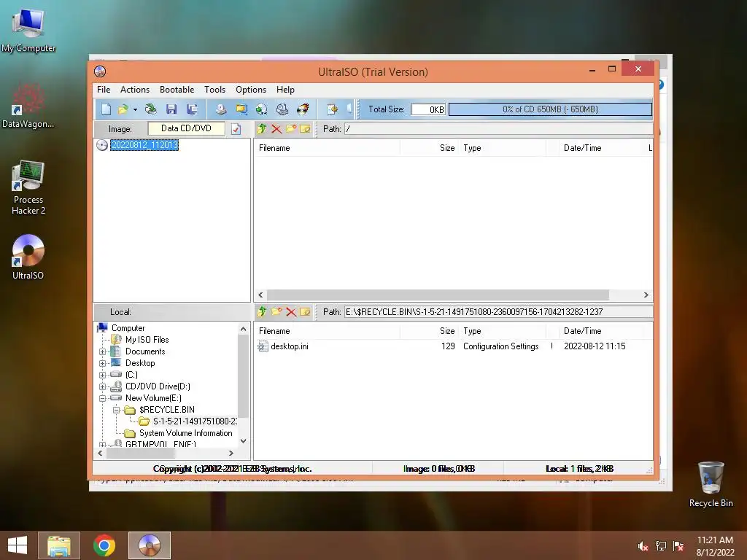
Task: Click the Compress ISO disc icon
Action: [262, 109]
